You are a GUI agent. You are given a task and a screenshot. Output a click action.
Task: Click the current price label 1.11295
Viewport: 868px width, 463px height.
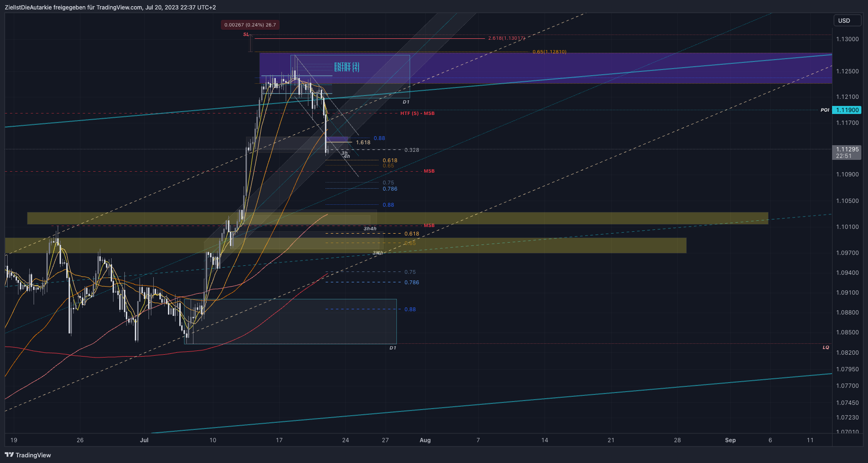847,149
